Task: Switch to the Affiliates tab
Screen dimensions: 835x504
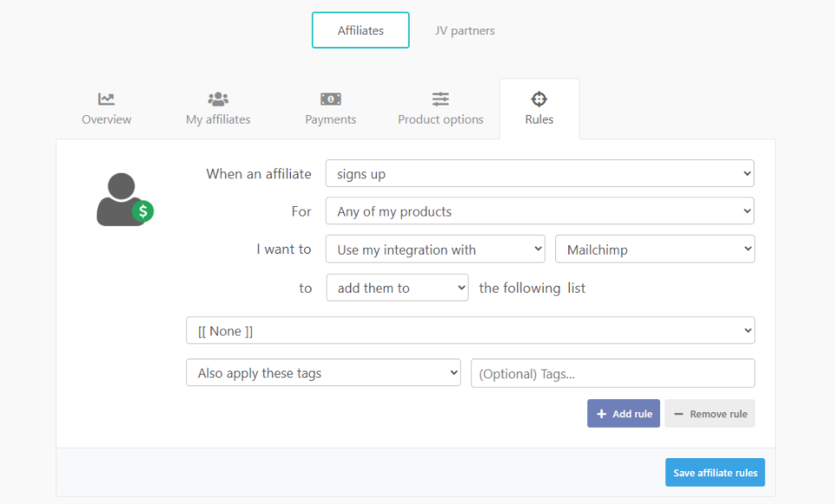Action: tap(360, 30)
